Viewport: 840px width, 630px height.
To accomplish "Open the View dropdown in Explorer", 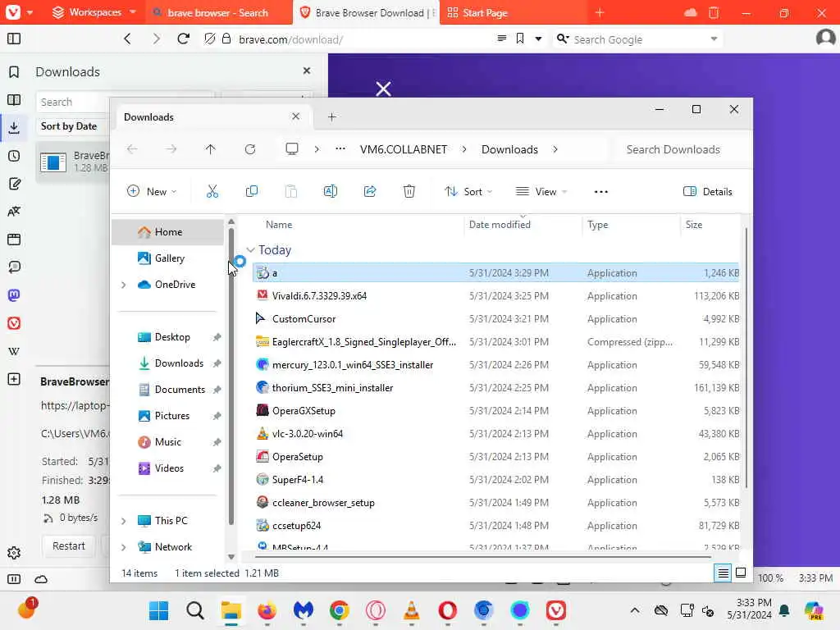I will (x=541, y=192).
